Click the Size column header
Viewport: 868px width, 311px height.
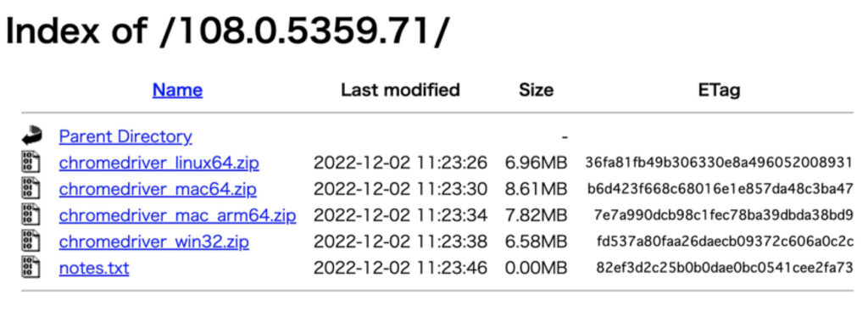536,90
